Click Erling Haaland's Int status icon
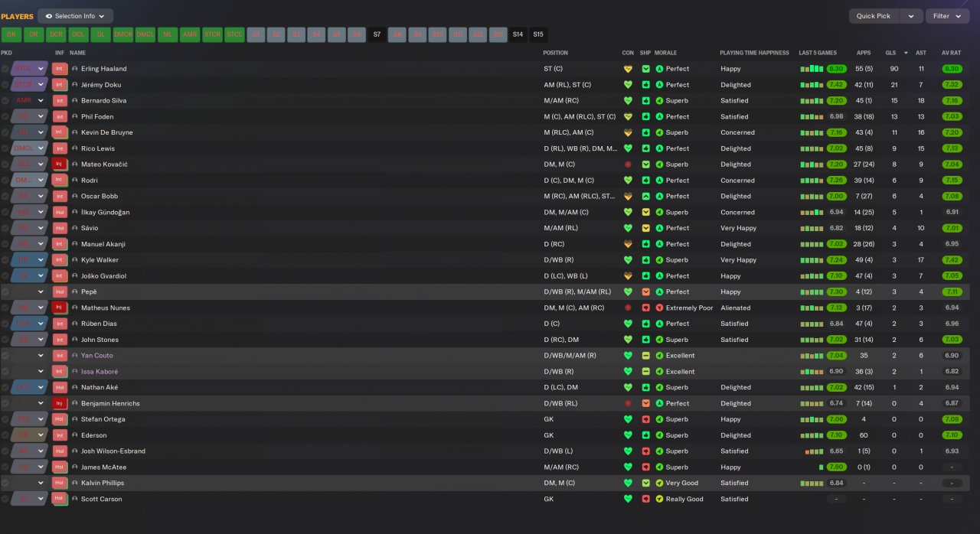 click(59, 69)
